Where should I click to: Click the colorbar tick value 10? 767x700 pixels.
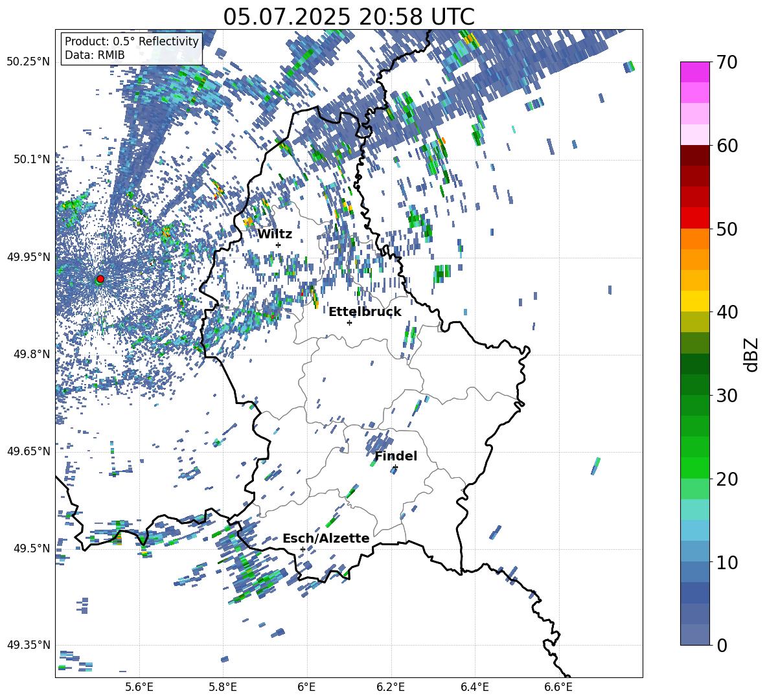[x=727, y=561]
